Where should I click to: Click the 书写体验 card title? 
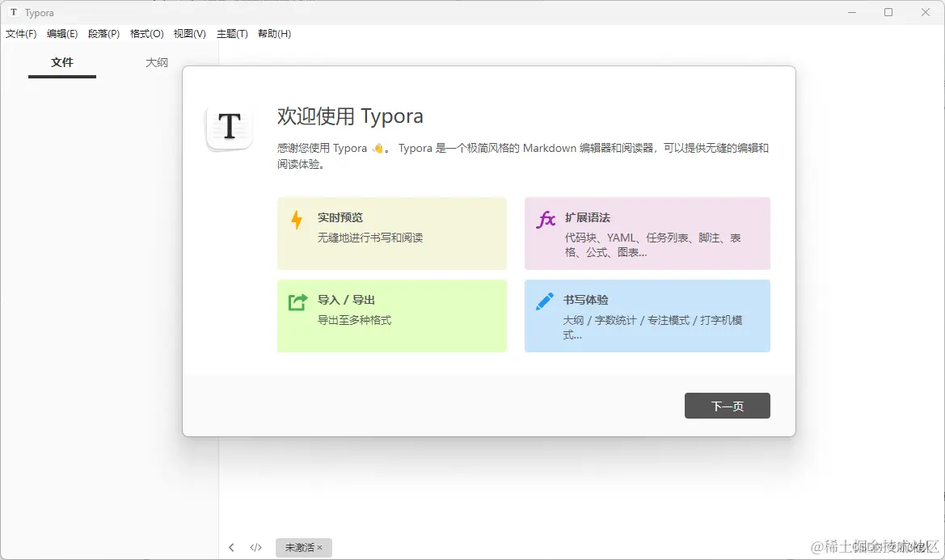[x=586, y=300]
